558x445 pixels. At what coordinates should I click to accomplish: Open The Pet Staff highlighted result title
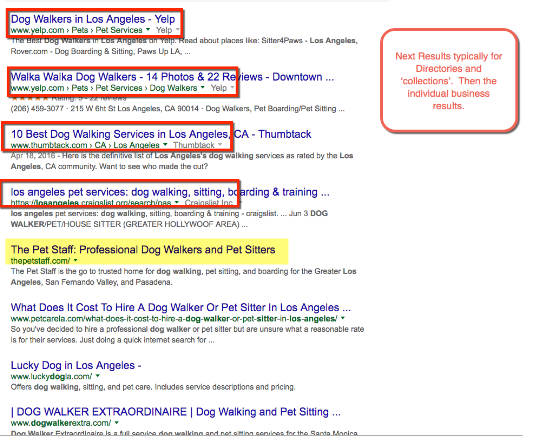tap(143, 250)
